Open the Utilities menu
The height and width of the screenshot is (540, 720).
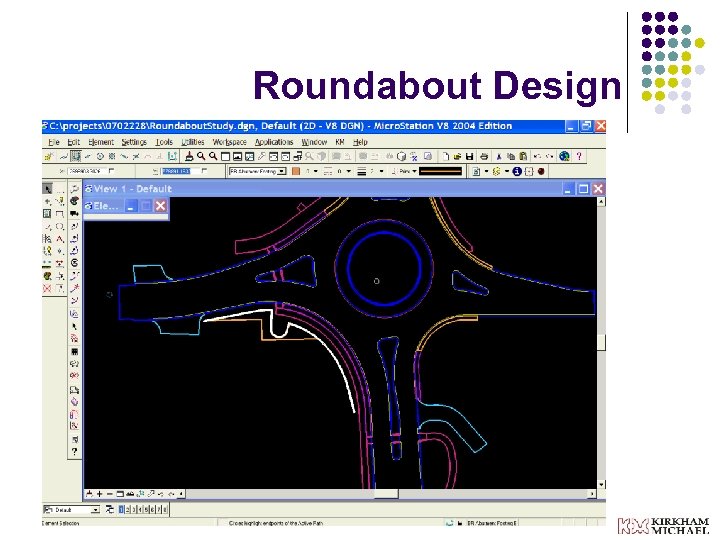point(193,142)
